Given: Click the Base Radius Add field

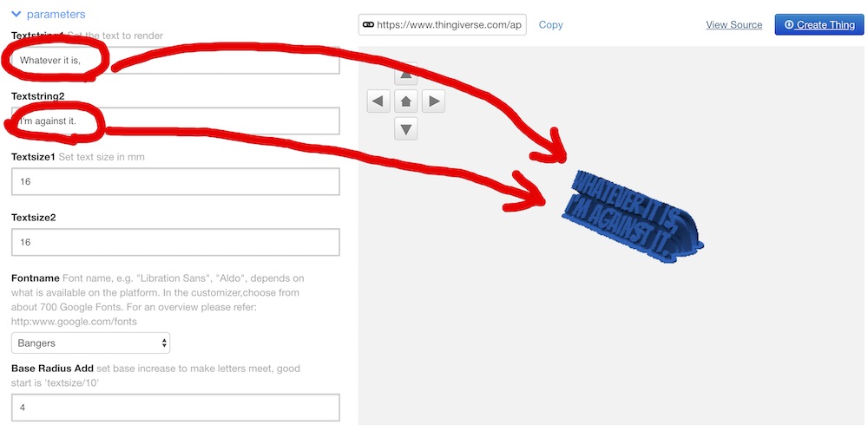Looking at the screenshot, I should click(x=175, y=408).
